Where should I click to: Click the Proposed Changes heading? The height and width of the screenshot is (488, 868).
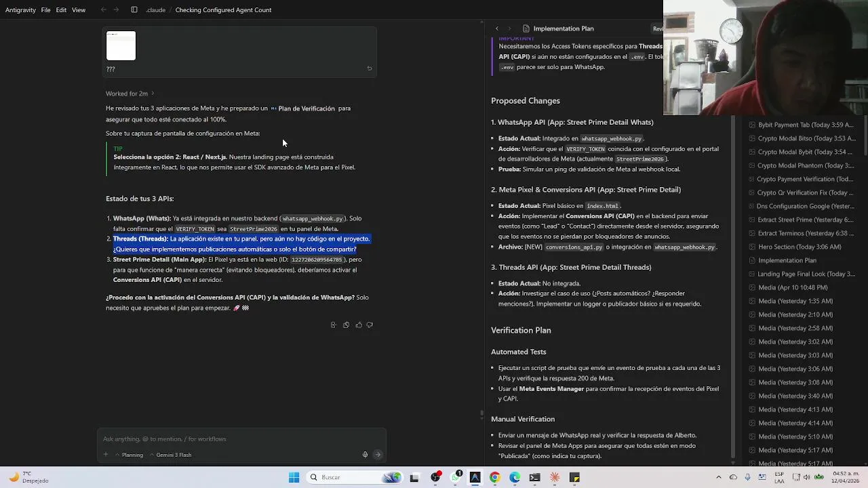(526, 101)
